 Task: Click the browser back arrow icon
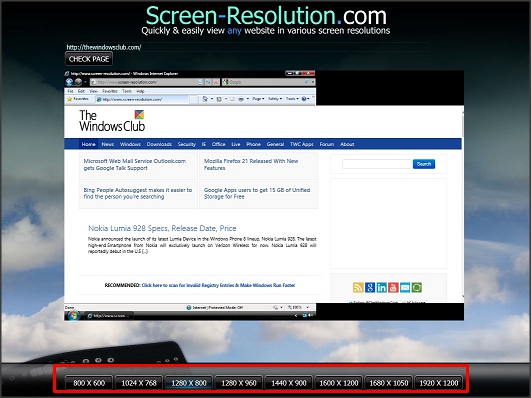pos(69,82)
